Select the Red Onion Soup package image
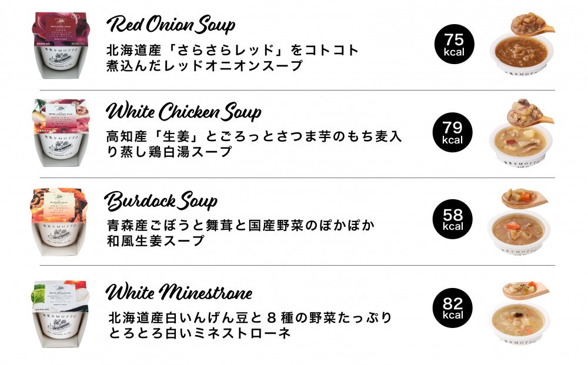588x365 pixels. pos(61,45)
